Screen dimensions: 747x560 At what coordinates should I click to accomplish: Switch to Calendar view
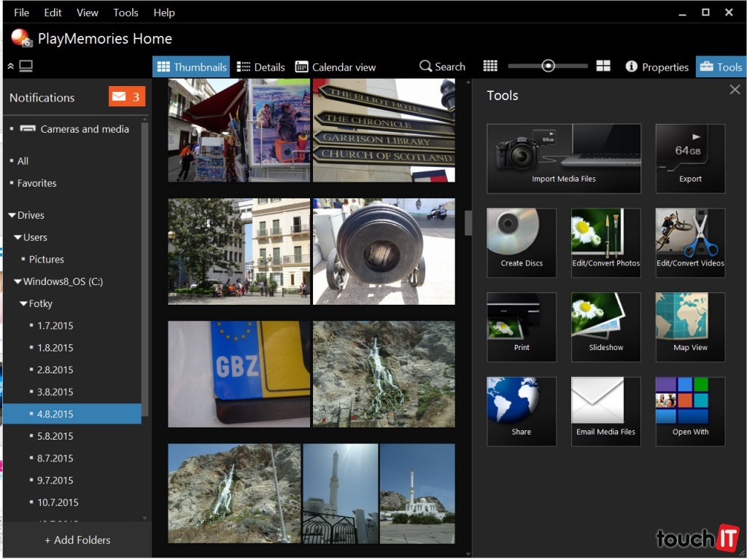coord(336,67)
